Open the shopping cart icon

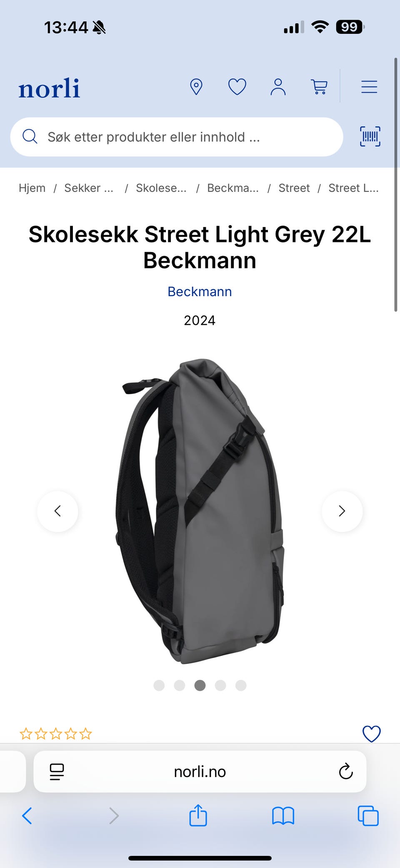point(319,87)
